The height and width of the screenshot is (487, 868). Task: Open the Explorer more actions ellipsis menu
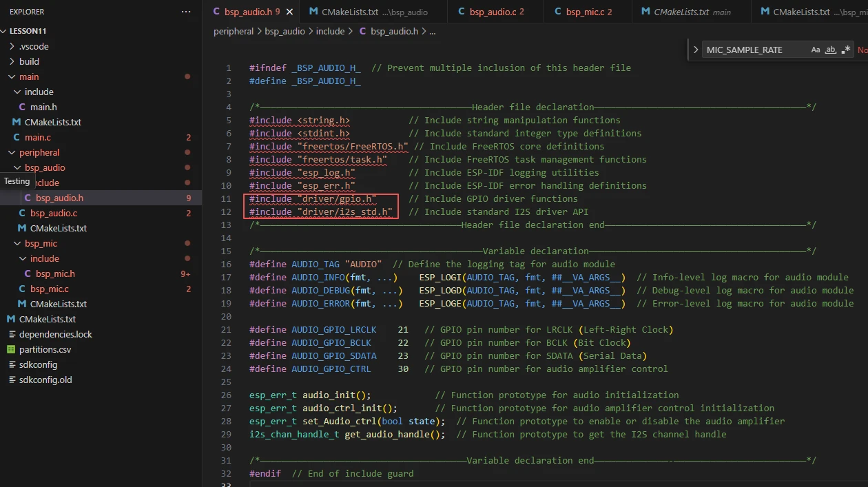pyautogui.click(x=186, y=12)
